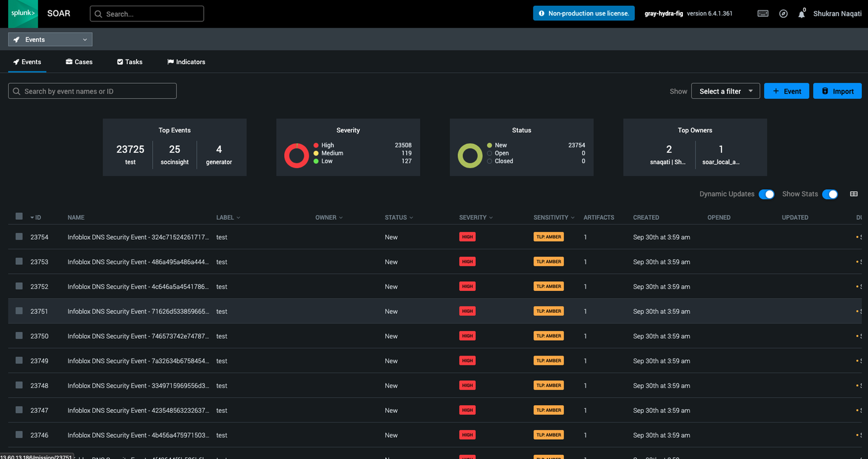Select the Events tab
The height and width of the screenshot is (459, 868).
point(27,62)
